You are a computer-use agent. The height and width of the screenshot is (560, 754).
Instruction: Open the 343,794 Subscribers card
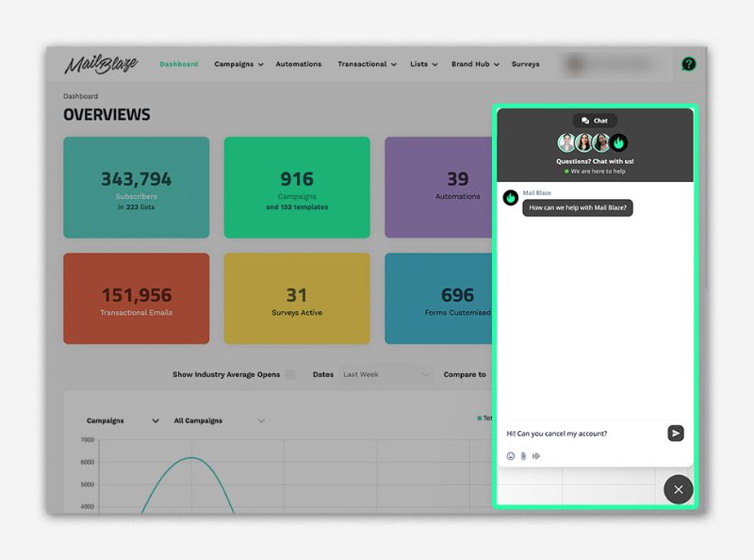pyautogui.click(x=137, y=188)
